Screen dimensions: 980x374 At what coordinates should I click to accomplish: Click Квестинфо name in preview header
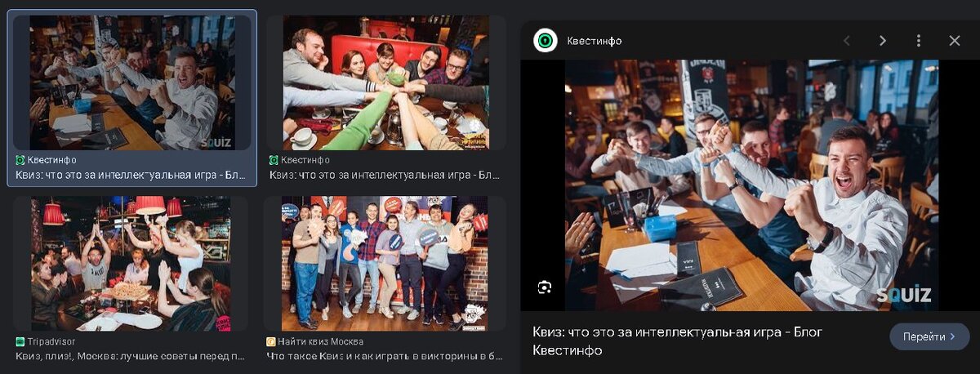[x=595, y=41]
